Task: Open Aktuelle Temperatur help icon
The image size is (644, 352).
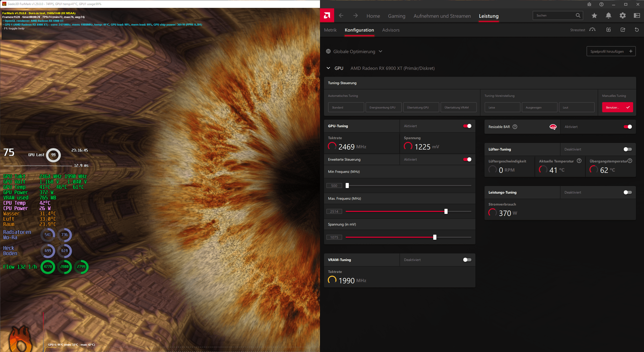Action: point(579,161)
